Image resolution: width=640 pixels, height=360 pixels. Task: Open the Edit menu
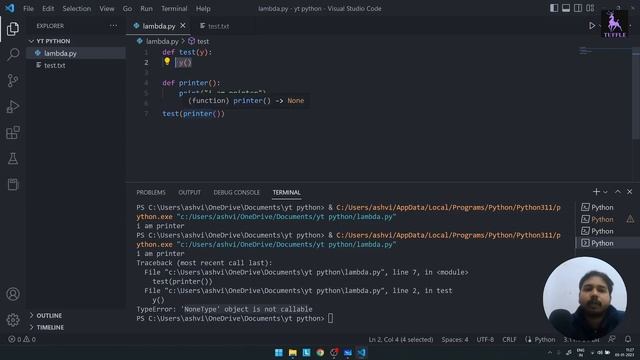[48, 8]
